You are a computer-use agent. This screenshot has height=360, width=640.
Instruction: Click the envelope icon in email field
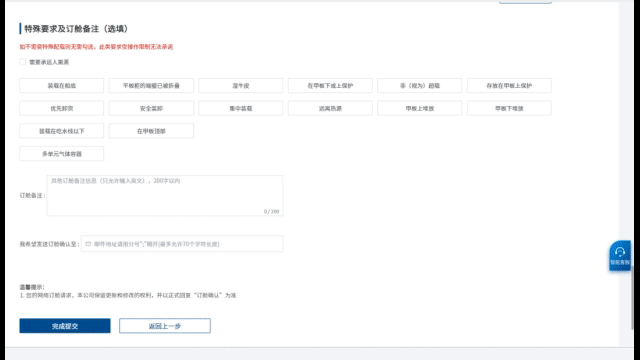(x=88, y=244)
